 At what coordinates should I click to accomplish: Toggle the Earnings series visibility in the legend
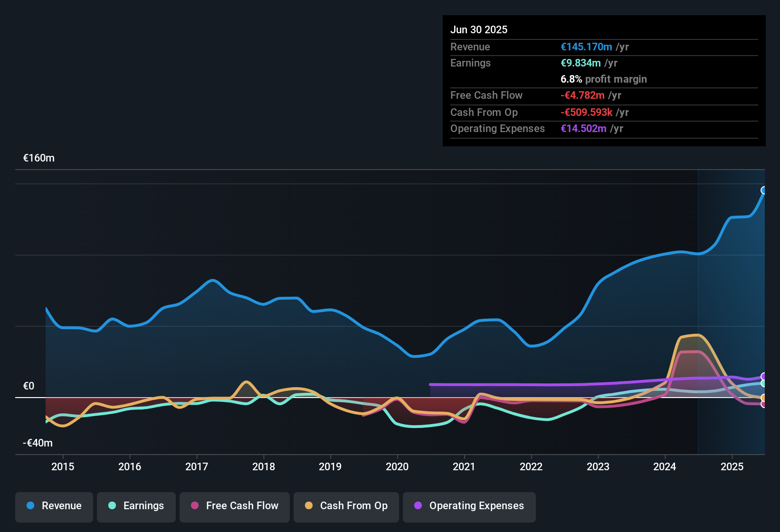pos(136,506)
